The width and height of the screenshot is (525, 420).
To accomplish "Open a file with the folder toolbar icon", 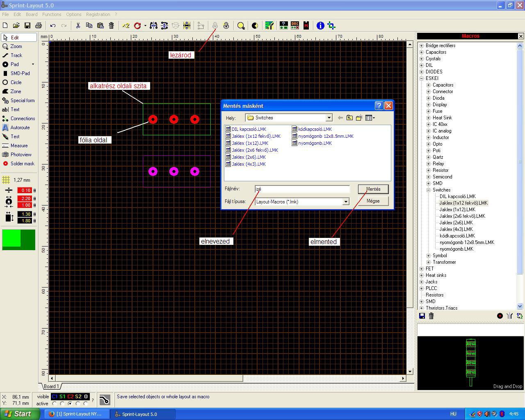I will tap(16, 25).
